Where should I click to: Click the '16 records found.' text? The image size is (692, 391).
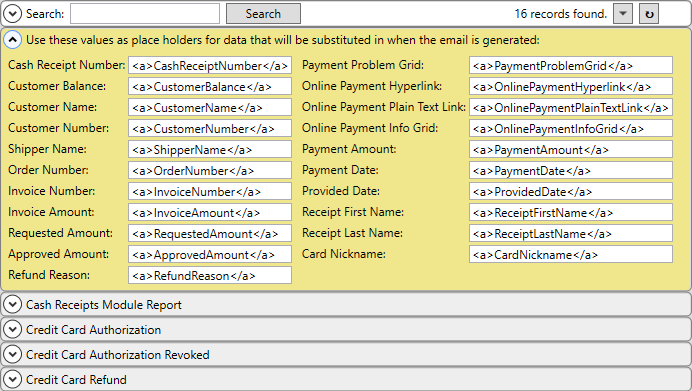560,14
